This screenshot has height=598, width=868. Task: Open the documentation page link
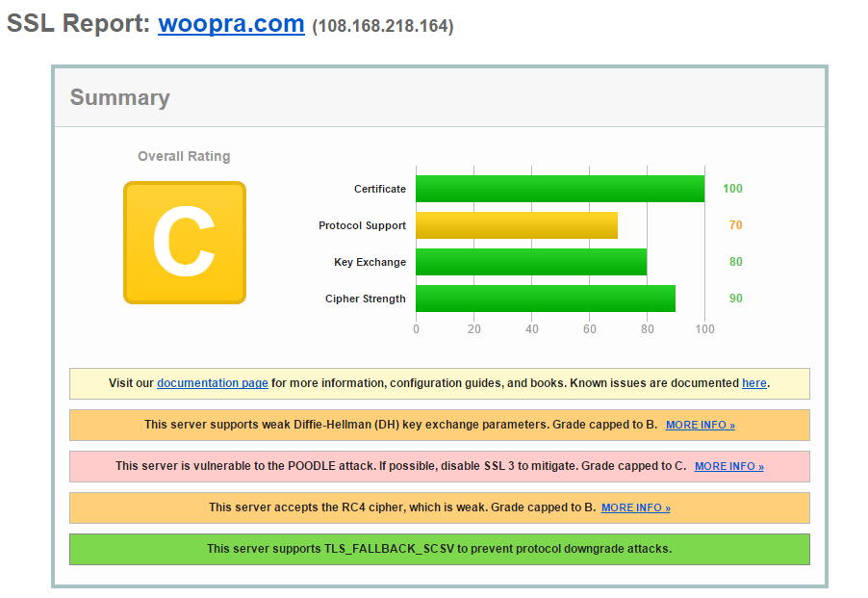(212, 383)
